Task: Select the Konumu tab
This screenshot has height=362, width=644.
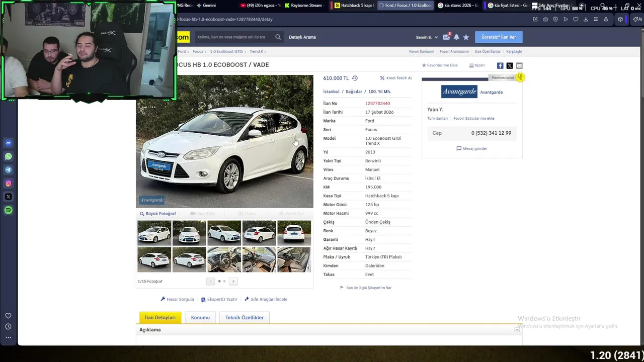Action: click(x=200, y=318)
